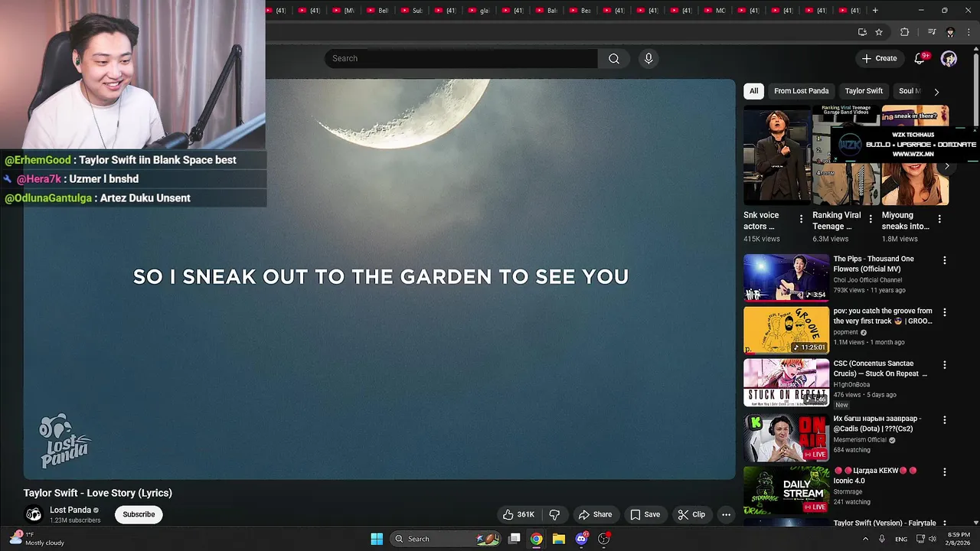Open options for pov groove video
980x551 pixels.
coord(944,312)
